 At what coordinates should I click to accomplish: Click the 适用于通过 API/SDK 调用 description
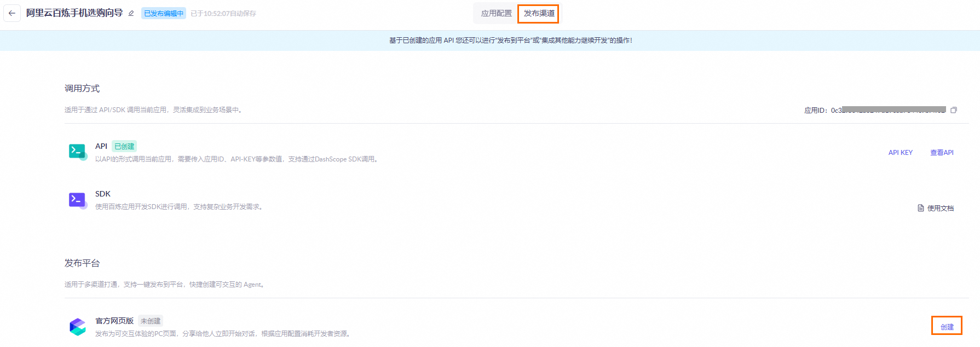click(154, 110)
